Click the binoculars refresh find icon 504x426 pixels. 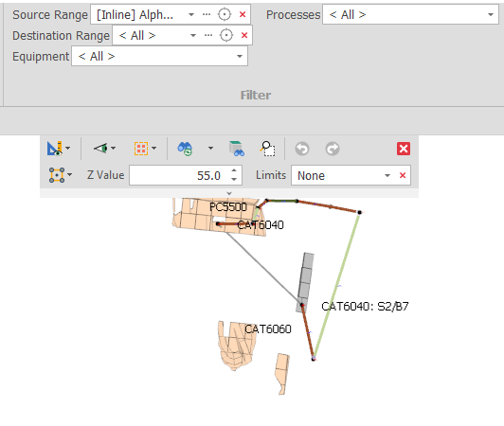click(185, 149)
